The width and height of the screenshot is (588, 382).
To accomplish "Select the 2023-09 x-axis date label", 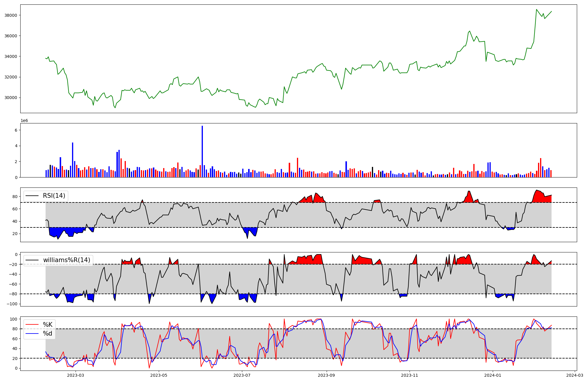I will pyautogui.click(x=327, y=375).
